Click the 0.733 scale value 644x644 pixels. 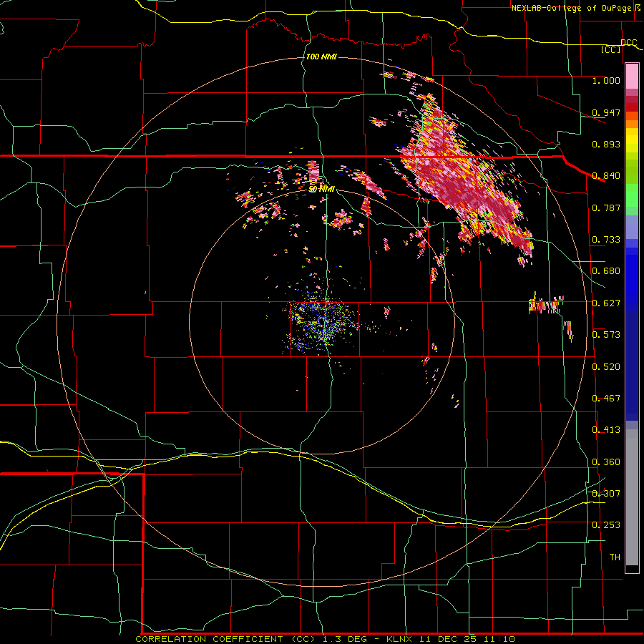click(x=606, y=240)
